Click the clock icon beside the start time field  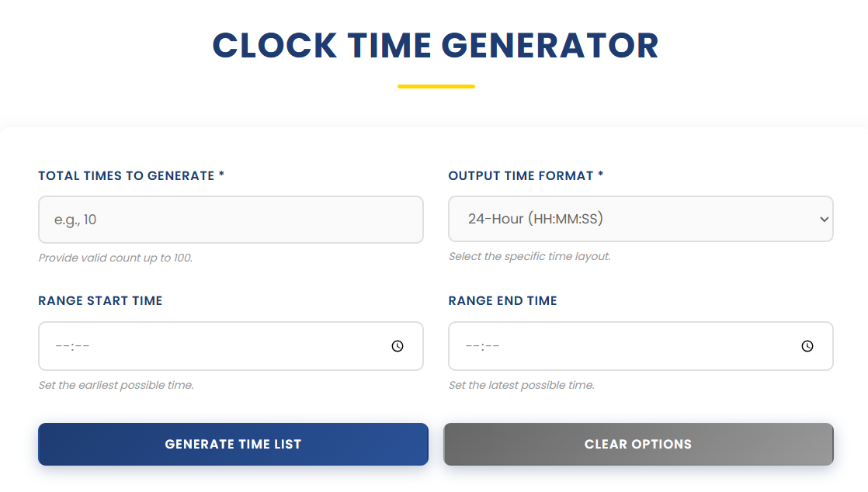[398, 346]
